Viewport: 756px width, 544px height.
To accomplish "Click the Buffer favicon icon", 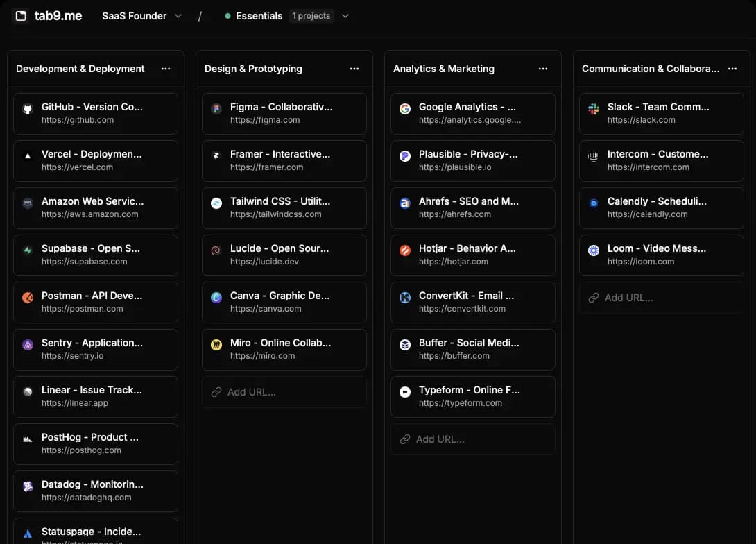I will click(405, 345).
